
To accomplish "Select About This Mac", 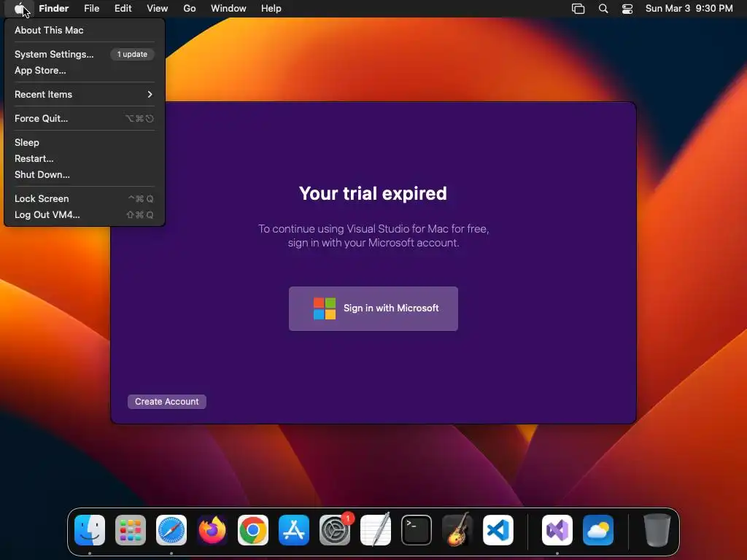I will [85, 30].
